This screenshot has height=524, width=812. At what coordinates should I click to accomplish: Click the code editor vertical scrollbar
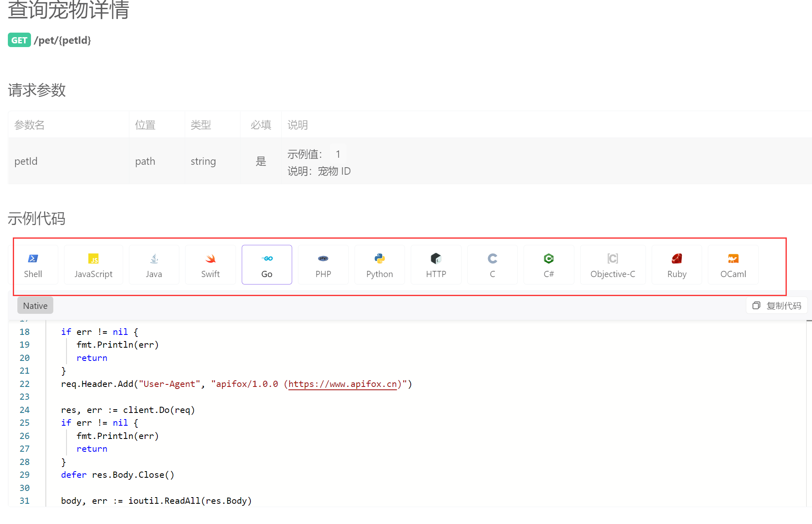[809, 413]
